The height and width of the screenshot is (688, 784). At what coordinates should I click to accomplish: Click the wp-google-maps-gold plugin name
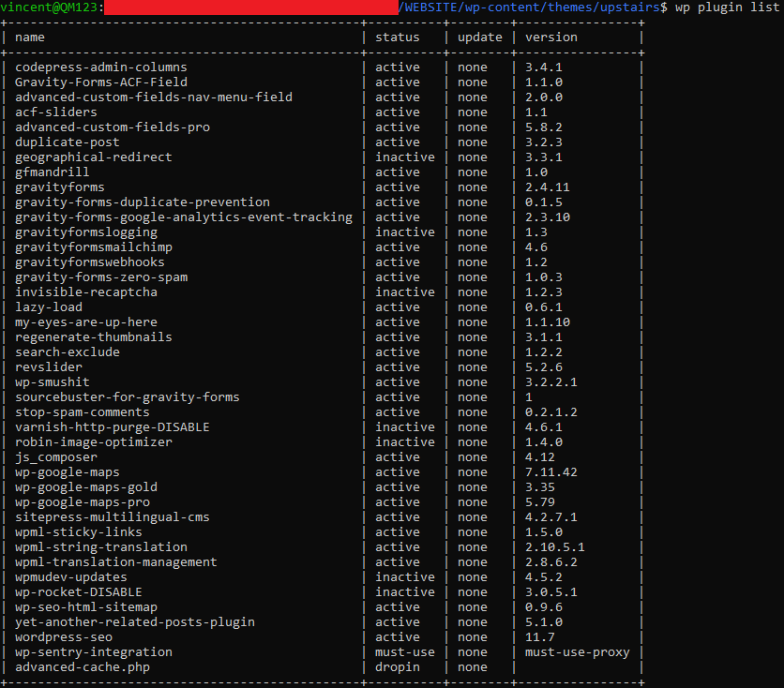[86, 487]
